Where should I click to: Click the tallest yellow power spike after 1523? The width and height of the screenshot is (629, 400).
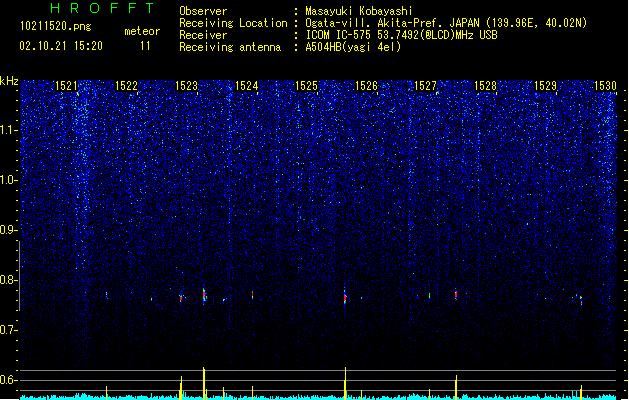204,383
